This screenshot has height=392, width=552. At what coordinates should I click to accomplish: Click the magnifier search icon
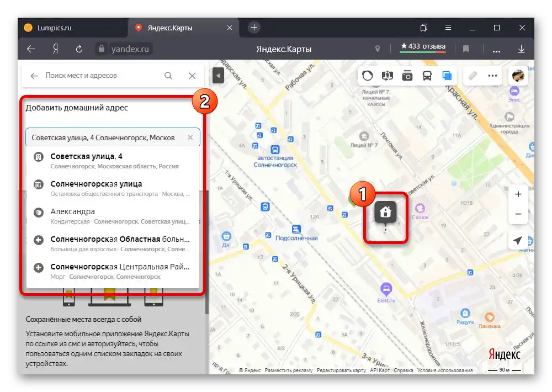(x=168, y=76)
